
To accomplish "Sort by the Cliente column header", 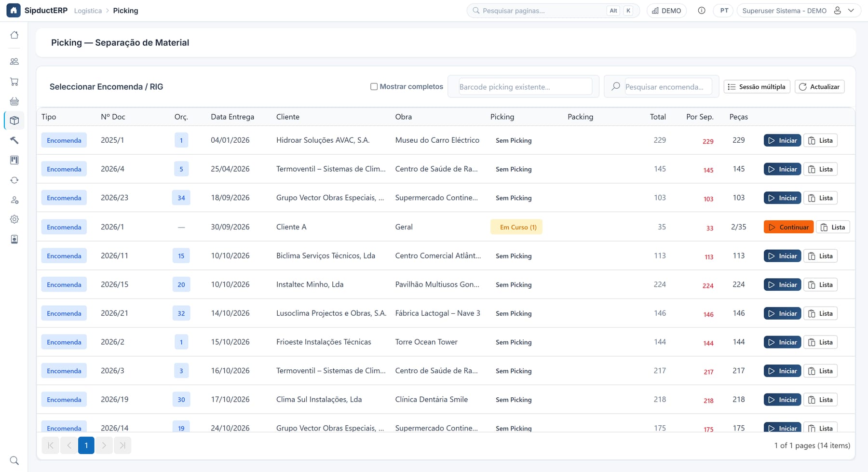I will pyautogui.click(x=288, y=117).
